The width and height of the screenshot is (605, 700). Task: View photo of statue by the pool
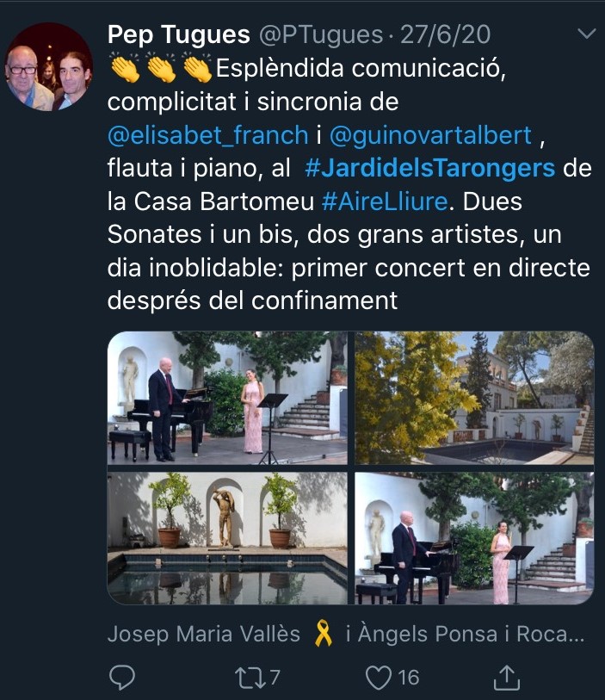click(227, 538)
